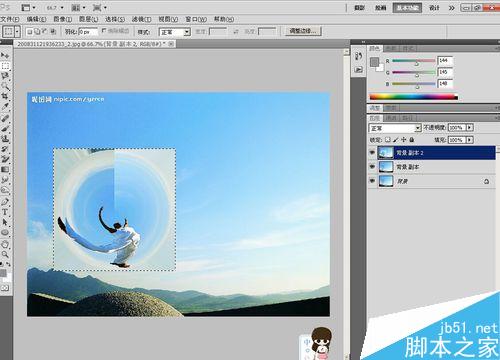Viewport: 500px width, 360px height.
Task: Click the 调整边缘 button
Action: tap(303, 31)
